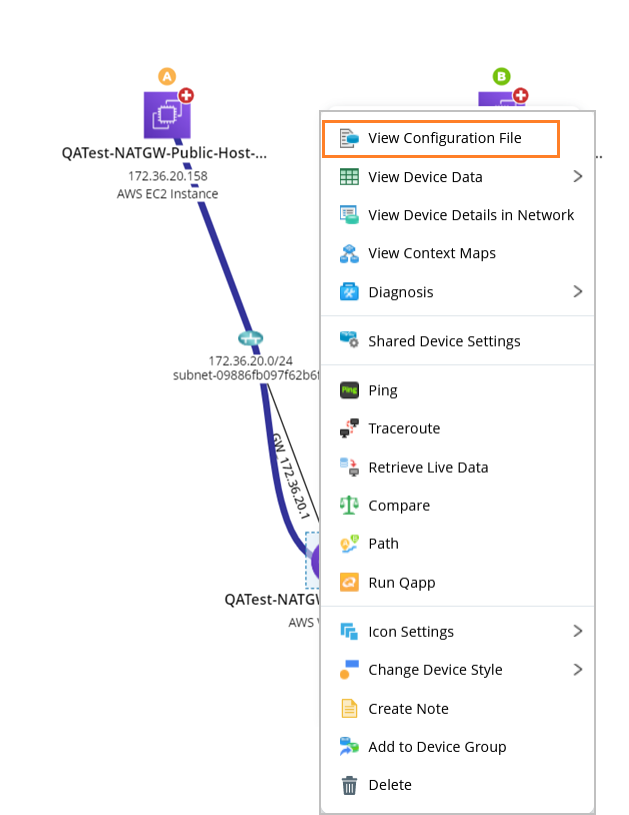The width and height of the screenshot is (629, 815).
Task: Select View Device Details in Network
Action: 471,215
